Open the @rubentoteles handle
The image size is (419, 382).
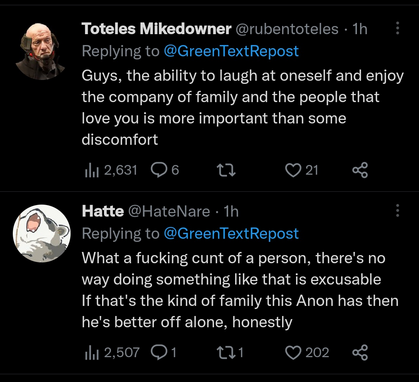(287, 29)
